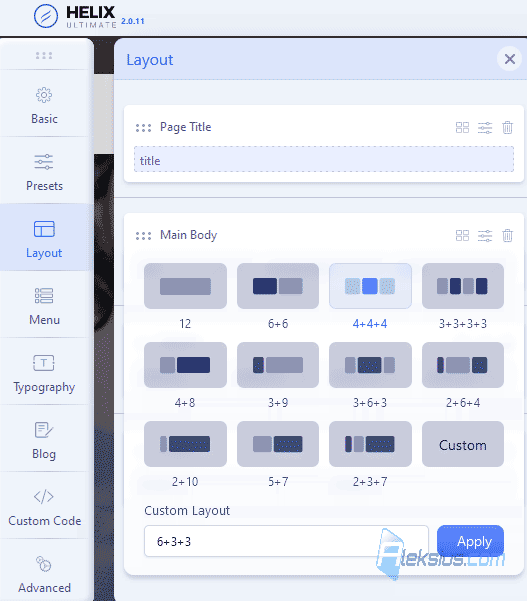Delete the Page Title row
Image resolution: width=527 pixels, height=601 pixels.
(x=507, y=127)
